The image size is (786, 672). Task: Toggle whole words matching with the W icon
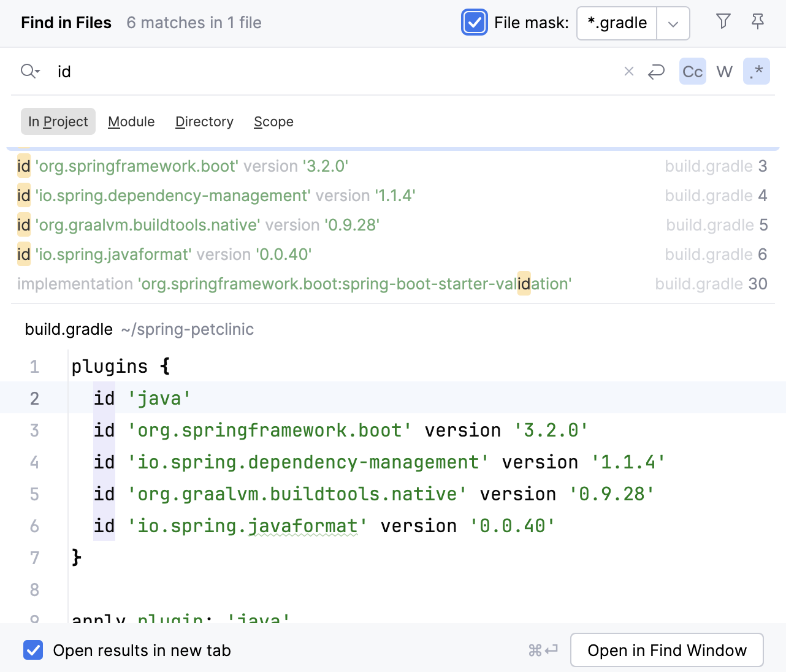click(x=724, y=71)
